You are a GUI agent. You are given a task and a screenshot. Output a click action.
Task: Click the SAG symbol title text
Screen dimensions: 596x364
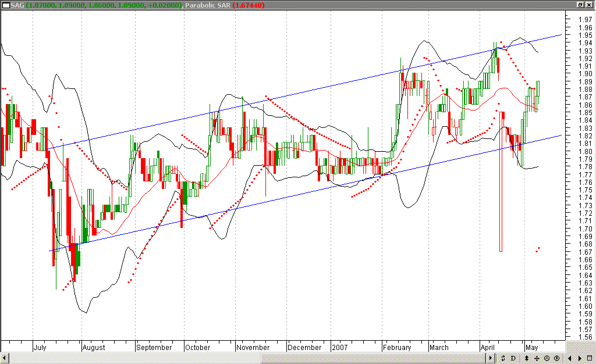coord(17,5)
